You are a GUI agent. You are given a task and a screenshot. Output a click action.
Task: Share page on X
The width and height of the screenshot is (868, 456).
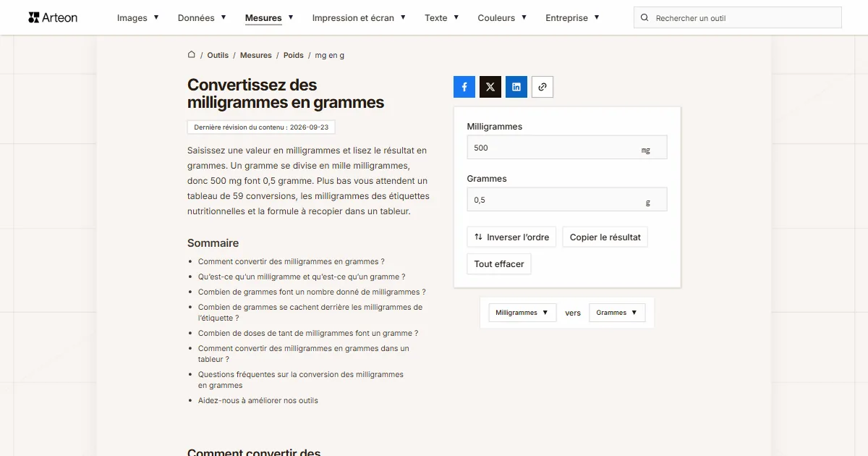click(x=490, y=87)
